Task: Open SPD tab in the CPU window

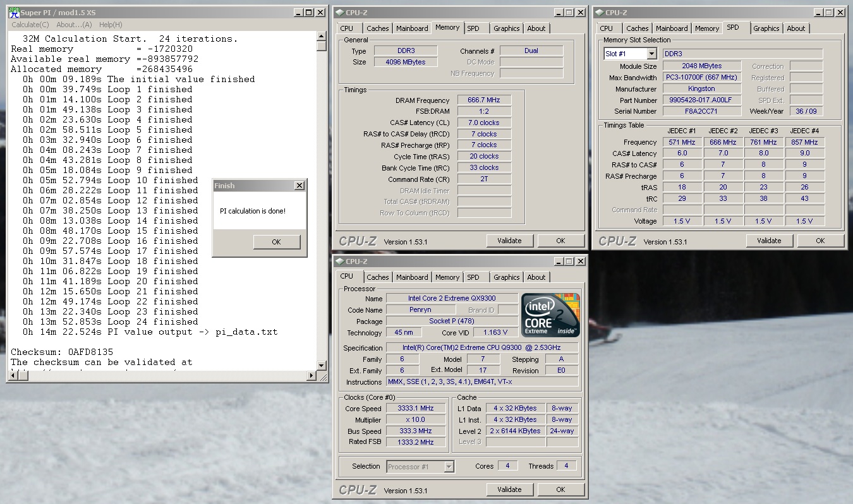Action: pyautogui.click(x=473, y=277)
